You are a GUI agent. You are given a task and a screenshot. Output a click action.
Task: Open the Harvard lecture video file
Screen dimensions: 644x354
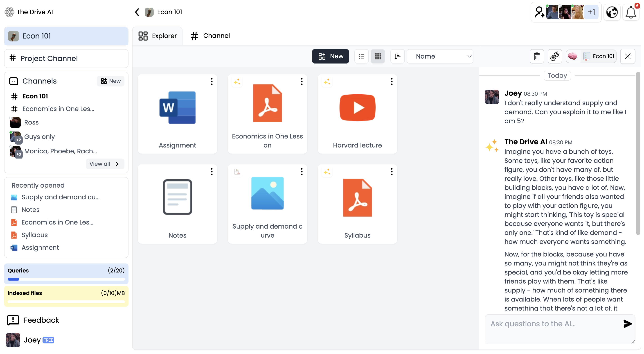click(x=357, y=114)
